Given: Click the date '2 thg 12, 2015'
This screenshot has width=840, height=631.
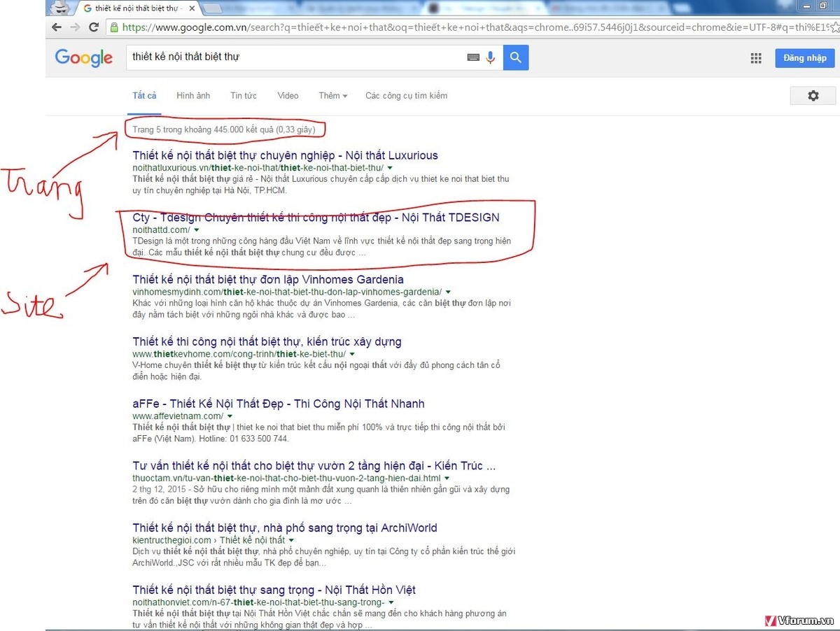Looking at the screenshot, I should coord(160,490).
